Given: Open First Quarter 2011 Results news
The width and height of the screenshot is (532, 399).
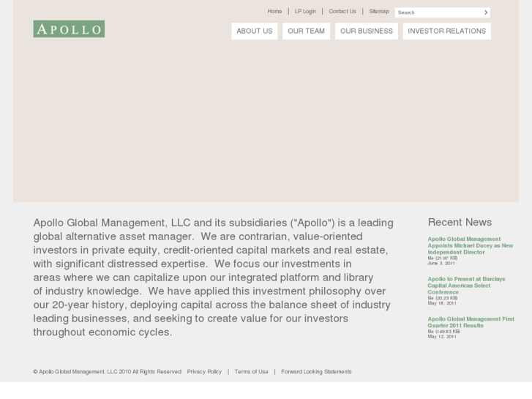Looking at the screenshot, I should click(471, 322).
